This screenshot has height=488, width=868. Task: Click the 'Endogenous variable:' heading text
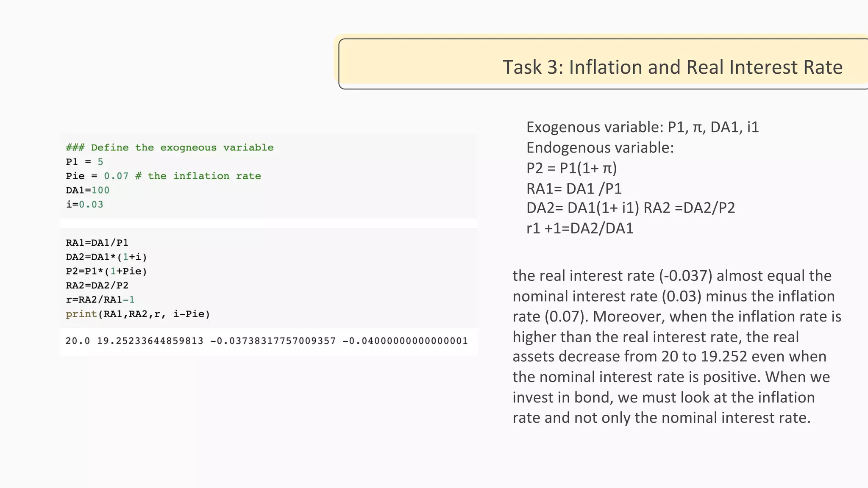[x=600, y=148]
